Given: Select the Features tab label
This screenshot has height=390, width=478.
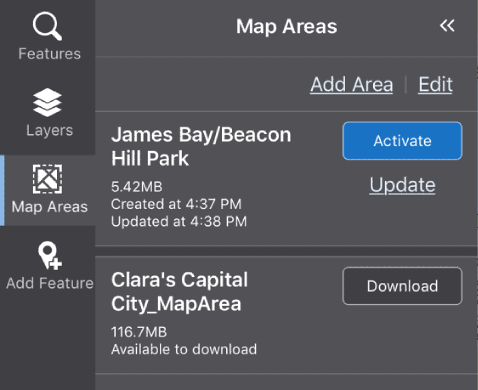Looking at the screenshot, I should tap(49, 54).
